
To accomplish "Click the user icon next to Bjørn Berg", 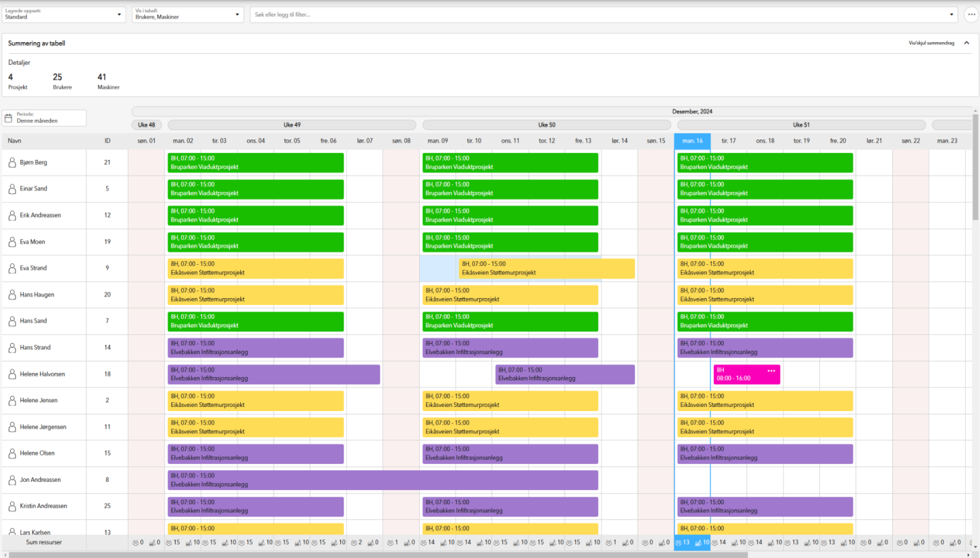I will (12, 163).
